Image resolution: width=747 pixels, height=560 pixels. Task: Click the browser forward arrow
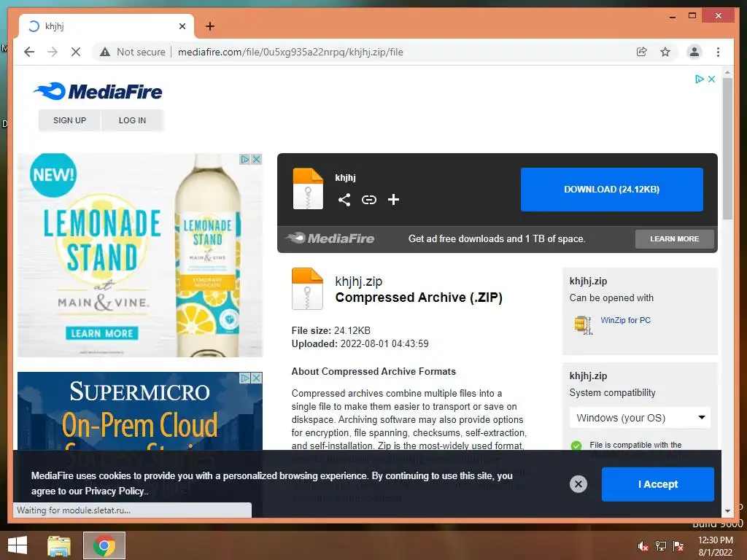(x=53, y=52)
